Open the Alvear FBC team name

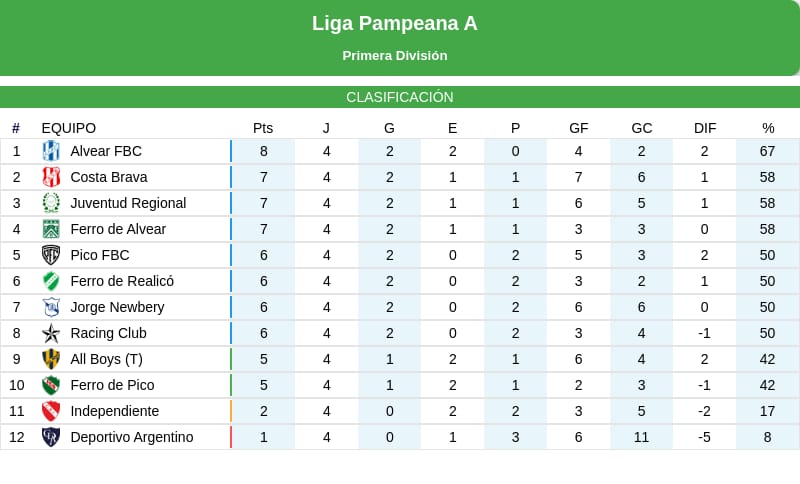[x=106, y=151]
